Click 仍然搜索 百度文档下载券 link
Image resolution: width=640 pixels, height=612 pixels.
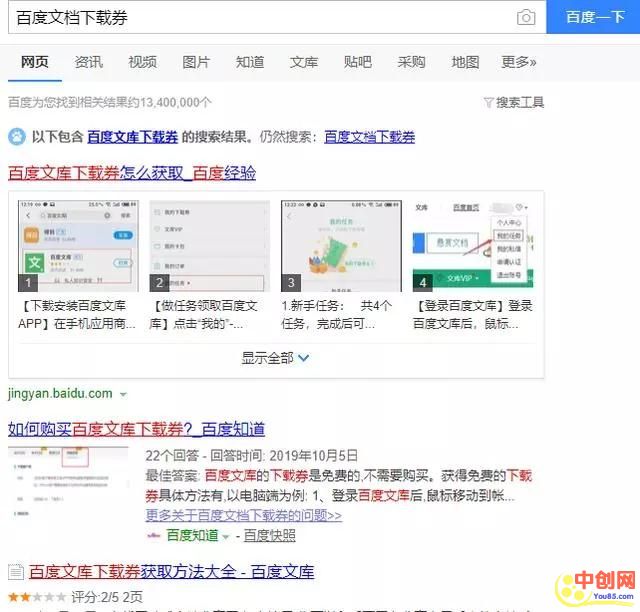pyautogui.click(x=369, y=137)
